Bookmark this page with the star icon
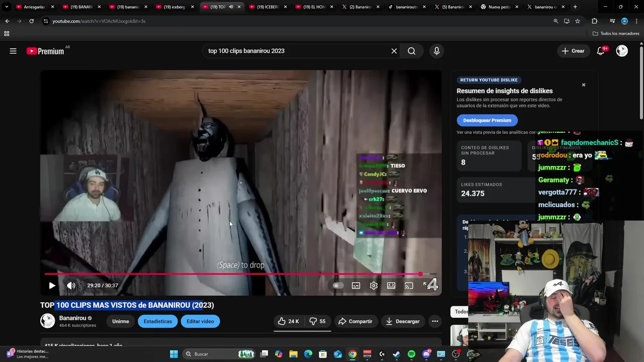The image size is (644, 362). 578,21
